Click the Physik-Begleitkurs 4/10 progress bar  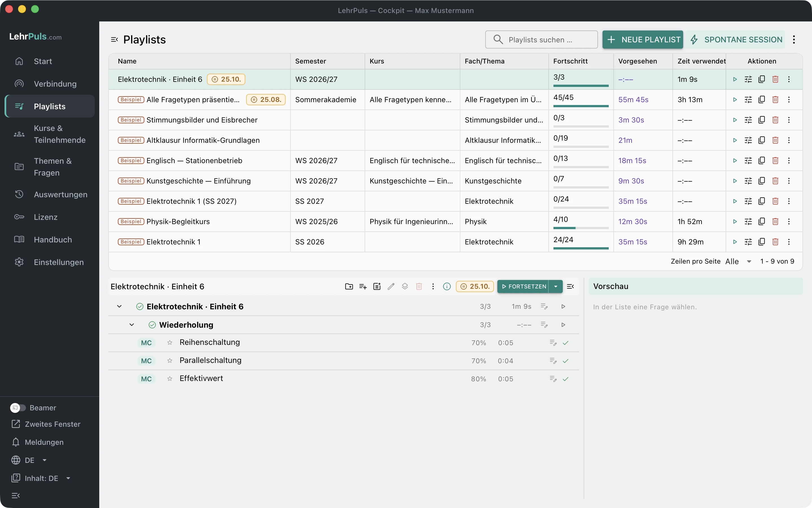click(x=581, y=228)
